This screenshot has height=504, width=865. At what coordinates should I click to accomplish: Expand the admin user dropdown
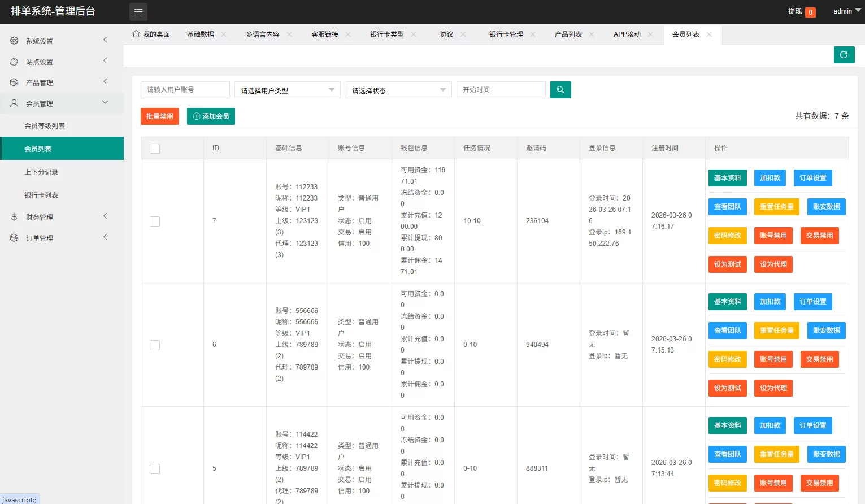847,11
